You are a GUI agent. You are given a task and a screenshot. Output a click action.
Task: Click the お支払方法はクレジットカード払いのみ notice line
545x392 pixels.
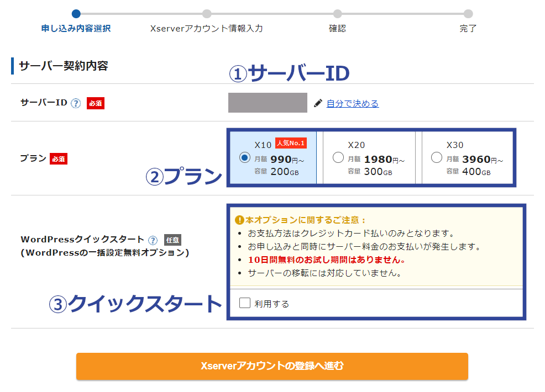click(x=351, y=234)
